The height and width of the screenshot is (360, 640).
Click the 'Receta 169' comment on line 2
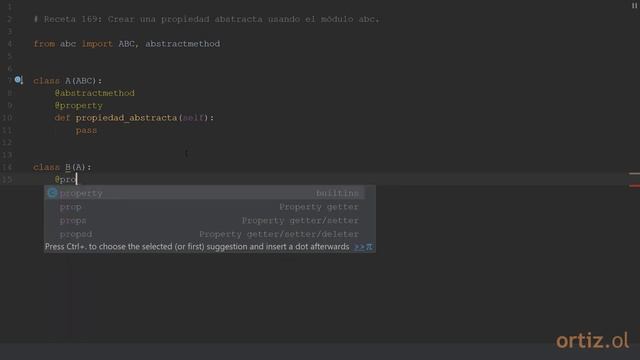(207, 19)
